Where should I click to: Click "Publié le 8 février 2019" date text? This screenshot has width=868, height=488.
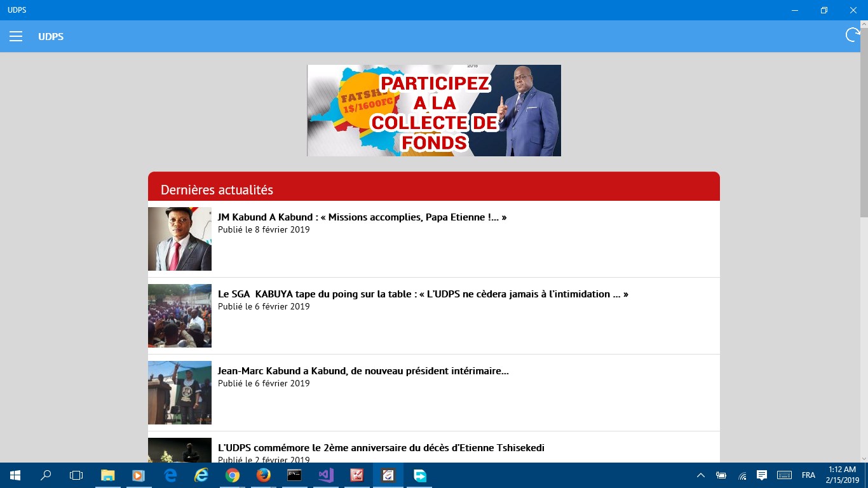[x=264, y=229]
